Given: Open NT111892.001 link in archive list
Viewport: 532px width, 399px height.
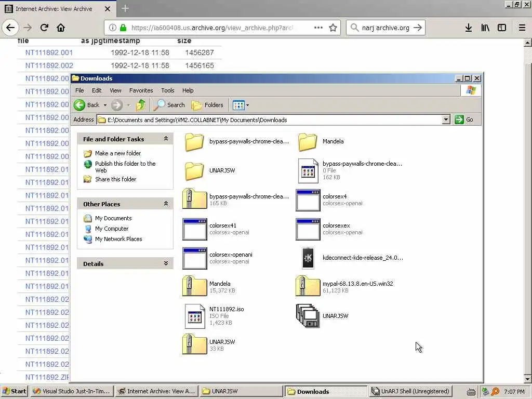Looking at the screenshot, I should pyautogui.click(x=49, y=52).
